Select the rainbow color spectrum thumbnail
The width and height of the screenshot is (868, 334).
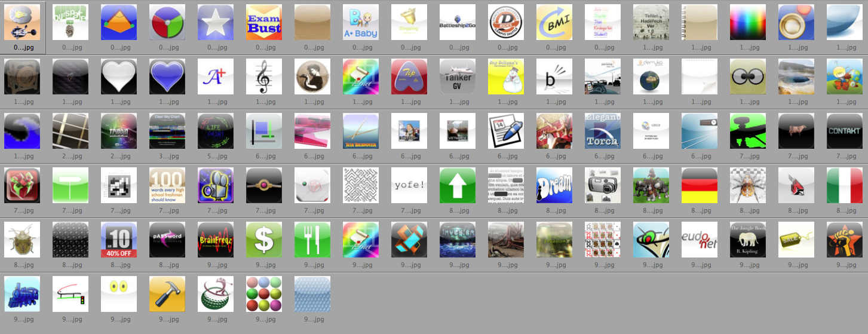click(748, 22)
